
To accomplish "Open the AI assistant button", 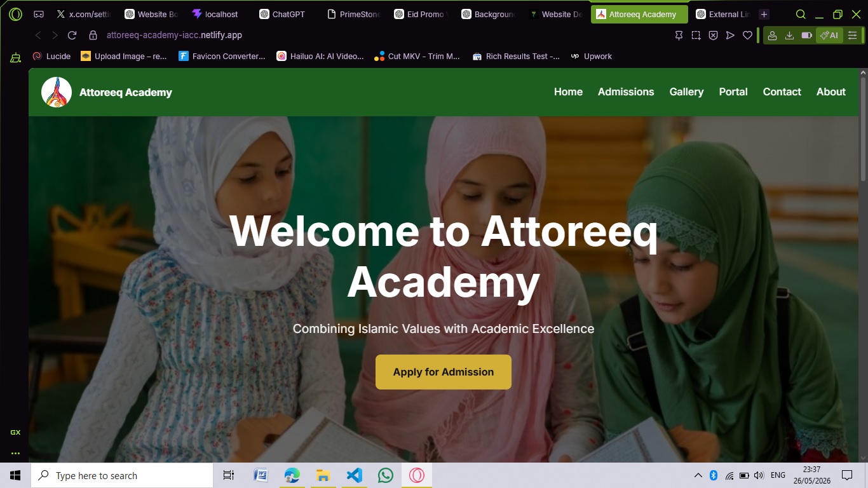I will (x=829, y=36).
